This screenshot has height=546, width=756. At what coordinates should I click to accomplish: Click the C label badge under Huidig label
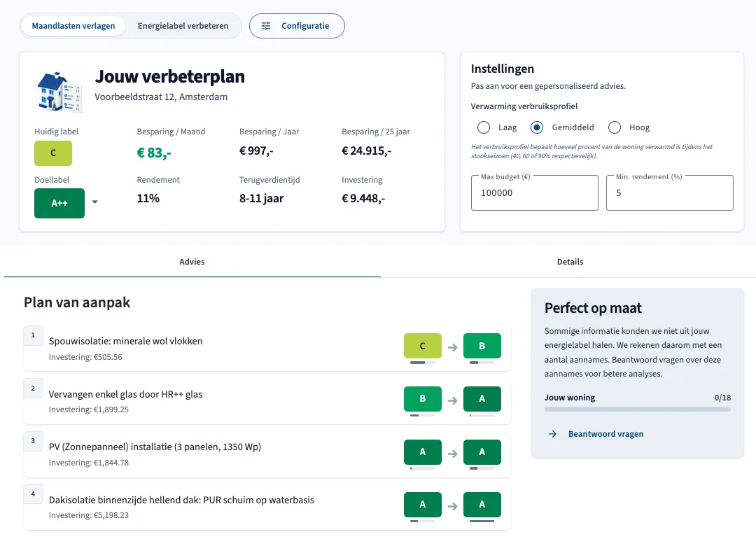[x=53, y=153]
